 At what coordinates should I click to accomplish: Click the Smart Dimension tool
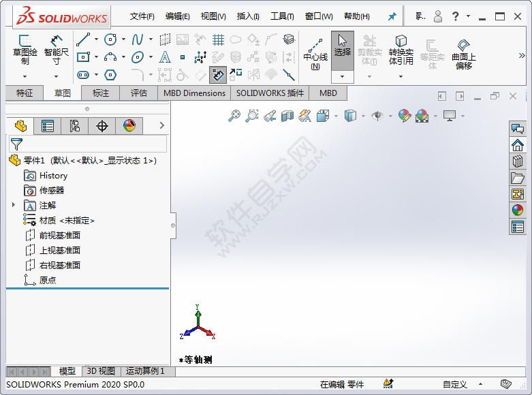[57, 50]
